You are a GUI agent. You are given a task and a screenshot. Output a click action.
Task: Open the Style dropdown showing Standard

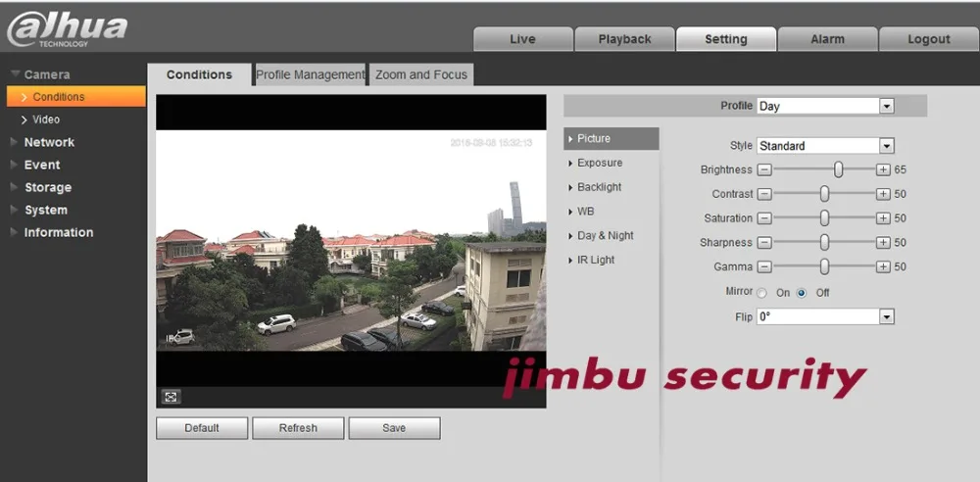pyautogui.click(x=825, y=146)
